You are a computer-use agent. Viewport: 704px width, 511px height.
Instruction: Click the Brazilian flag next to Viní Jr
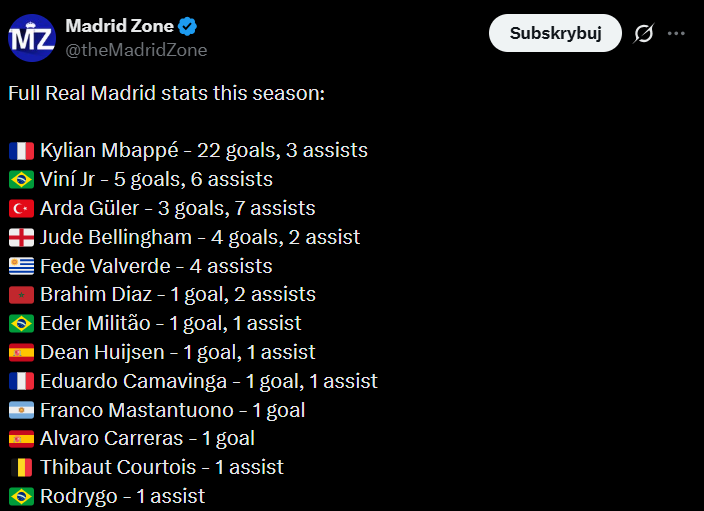tap(21, 180)
